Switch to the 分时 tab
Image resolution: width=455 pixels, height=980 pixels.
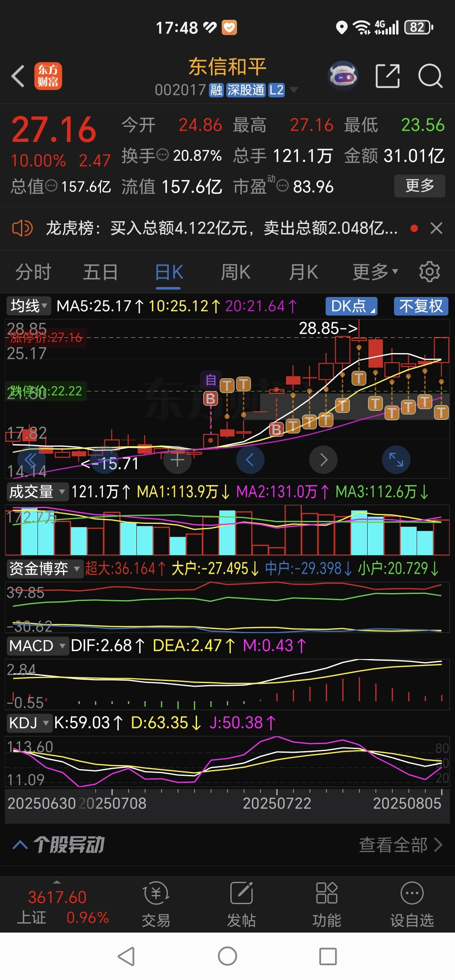33,272
